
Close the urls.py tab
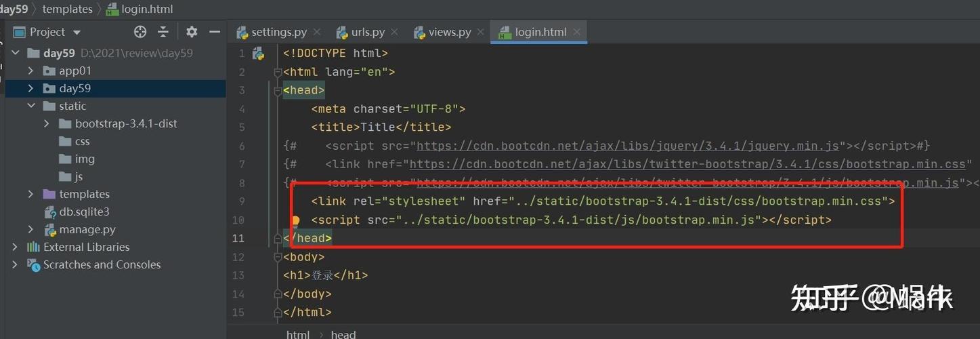(396, 32)
